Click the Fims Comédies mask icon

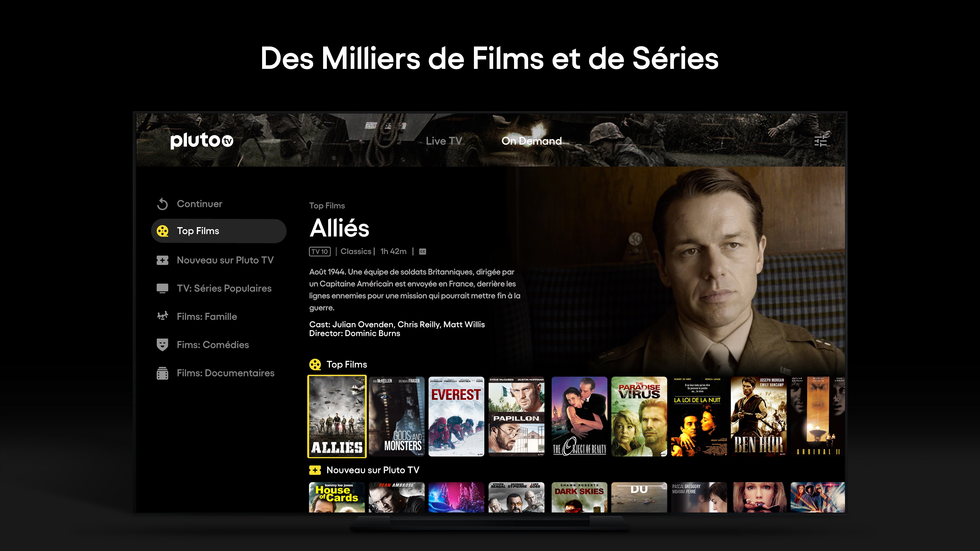(x=163, y=345)
